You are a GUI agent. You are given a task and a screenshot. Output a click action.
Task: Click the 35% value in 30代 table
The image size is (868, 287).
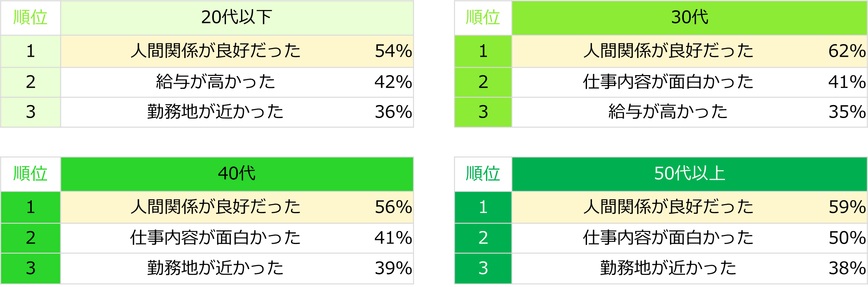847,112
